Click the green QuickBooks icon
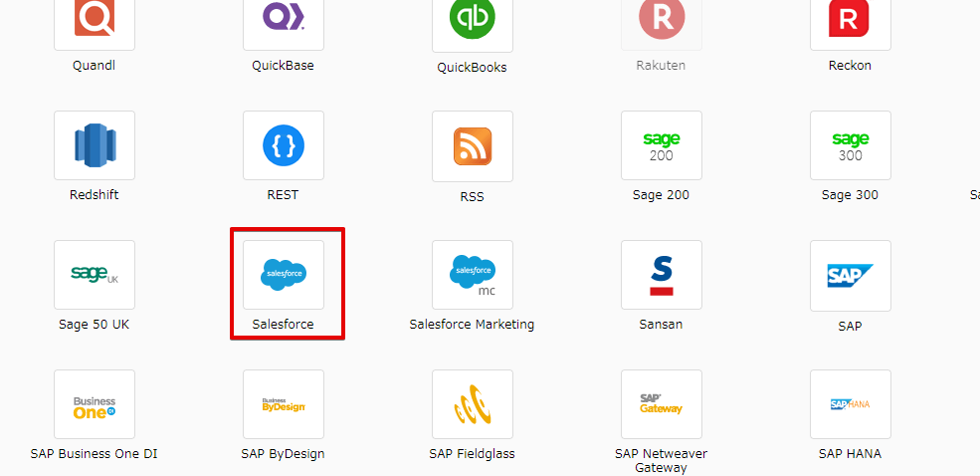980x476 pixels. point(473,20)
